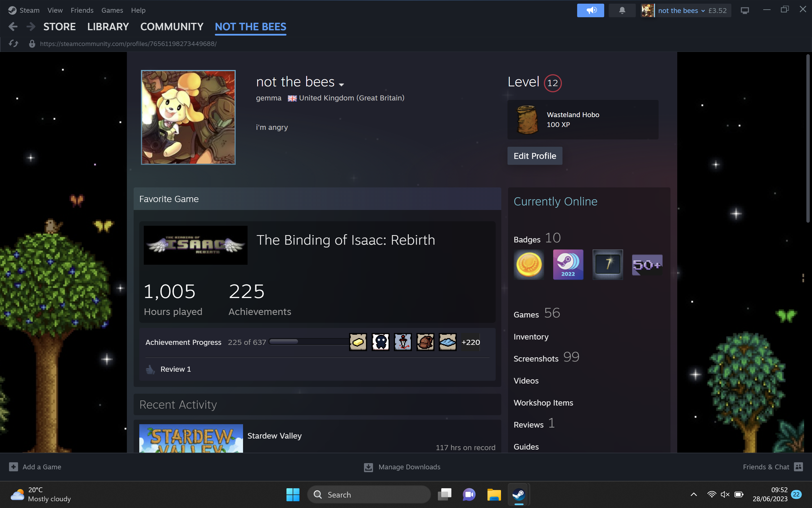Click the page vertical scrollbar
Image resolution: width=812 pixels, height=508 pixels.
tap(808, 138)
